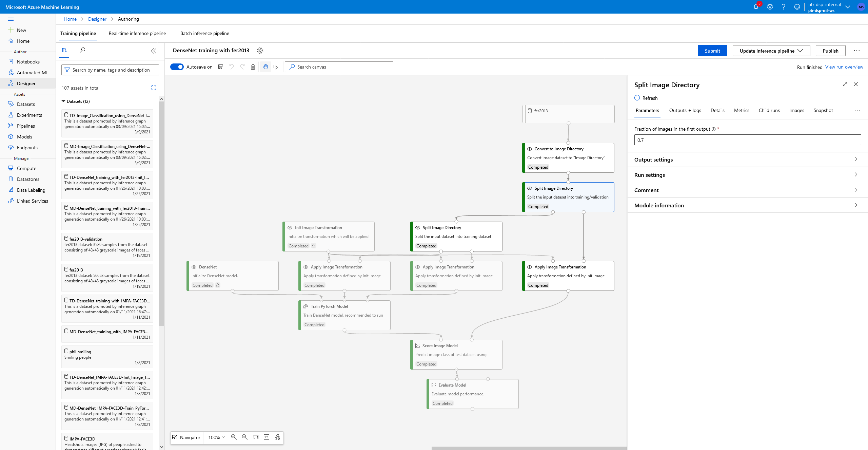Open the feedback smiley icon
Viewport: 868px width, 450px height.
click(797, 7)
